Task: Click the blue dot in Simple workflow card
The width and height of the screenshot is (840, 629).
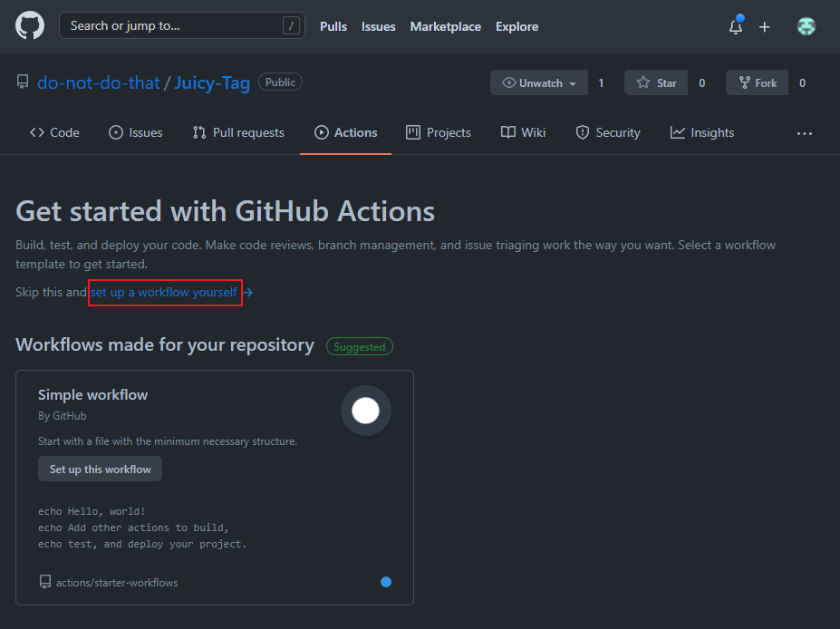Action: (386, 582)
